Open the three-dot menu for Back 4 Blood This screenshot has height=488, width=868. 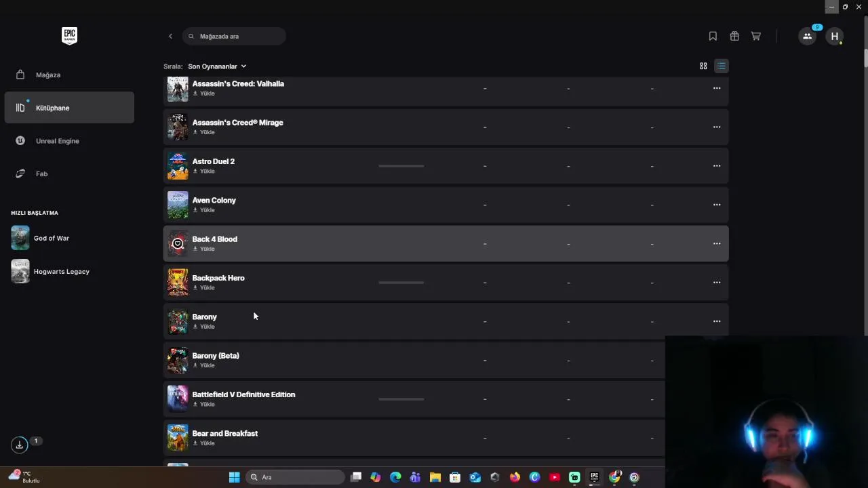click(717, 243)
